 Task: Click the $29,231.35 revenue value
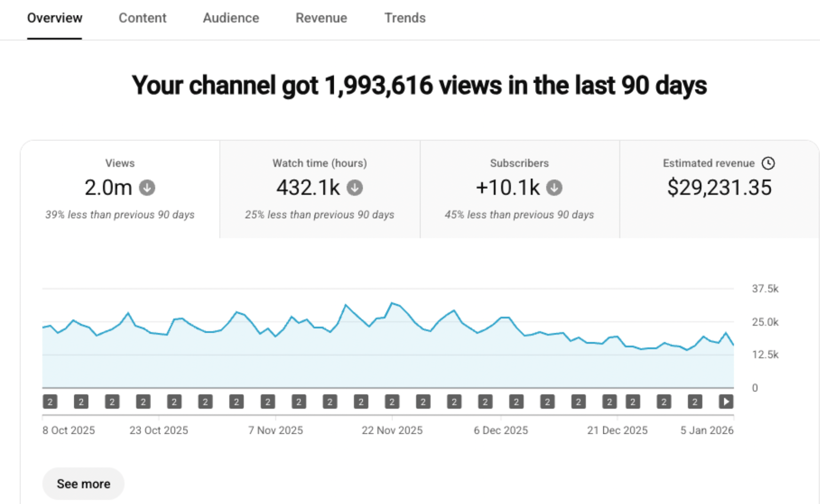[719, 188]
